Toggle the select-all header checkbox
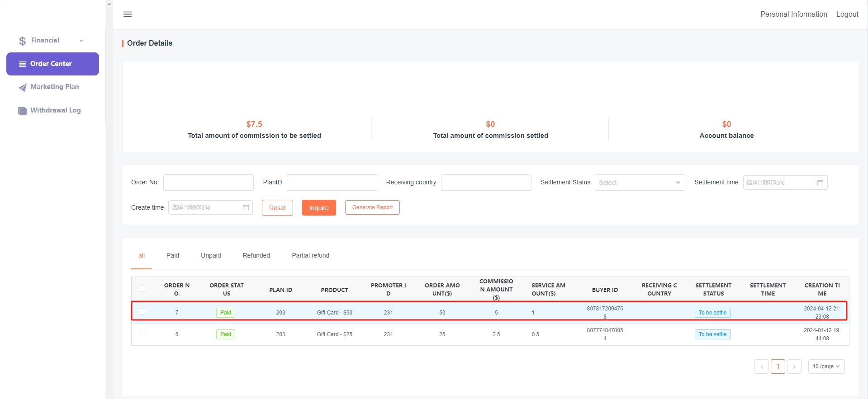Image resolution: width=868 pixels, height=399 pixels. coord(143,289)
